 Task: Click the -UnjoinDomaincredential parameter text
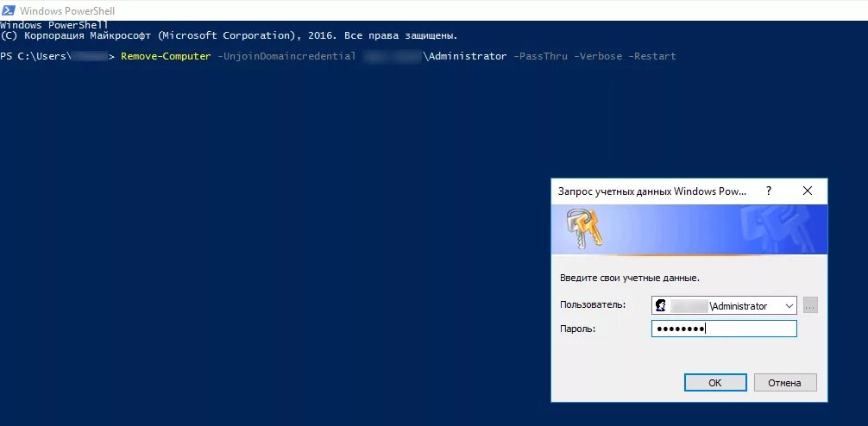[286, 56]
